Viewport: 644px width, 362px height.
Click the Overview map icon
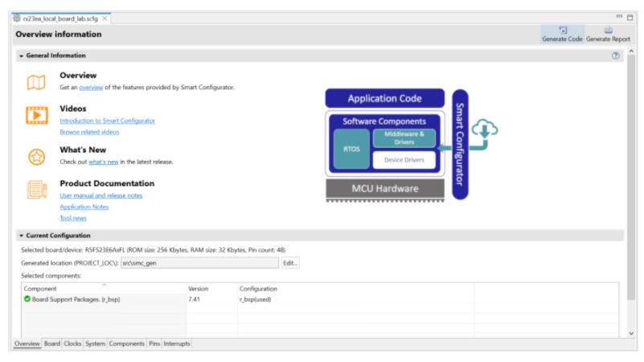(x=36, y=82)
